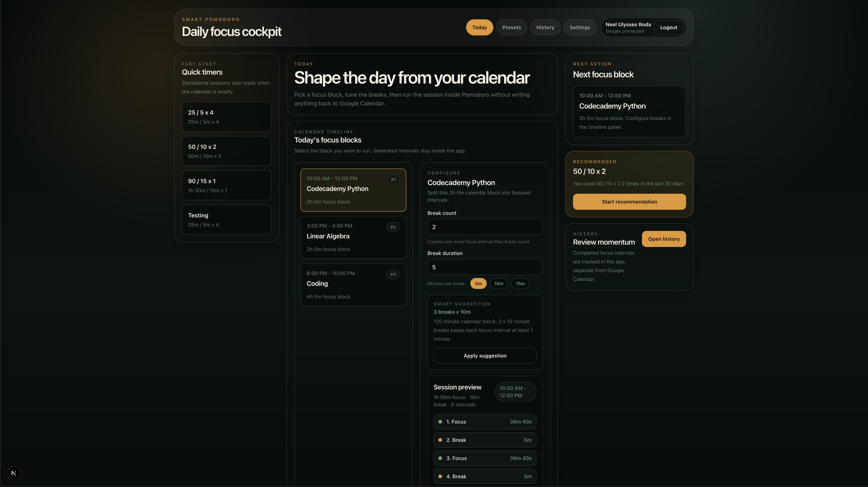Start the 25 / 5 x 4 quick timer
This screenshot has height=487, width=868.
226,117
